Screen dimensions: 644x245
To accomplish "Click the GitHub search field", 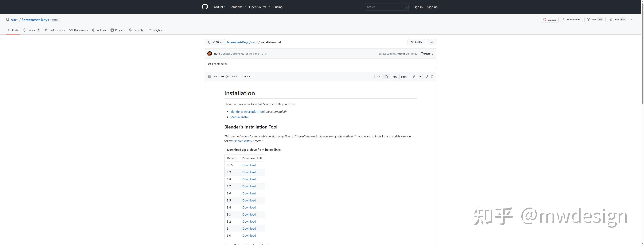I will pos(385,7).
